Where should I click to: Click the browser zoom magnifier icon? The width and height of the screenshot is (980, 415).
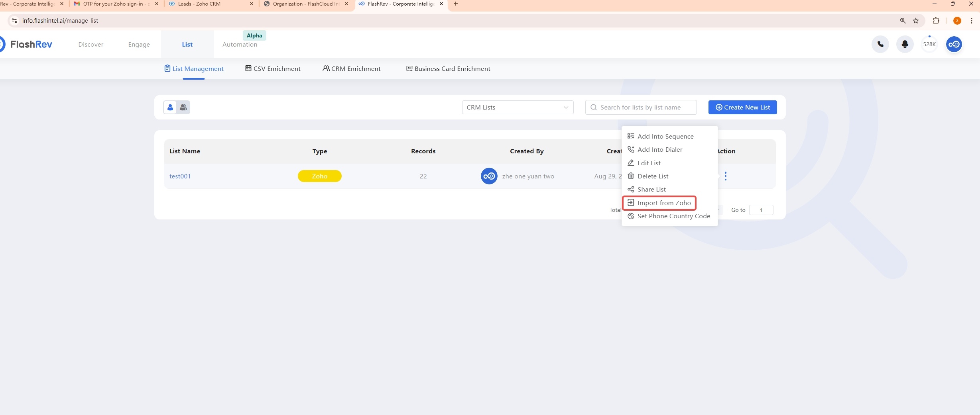point(903,21)
